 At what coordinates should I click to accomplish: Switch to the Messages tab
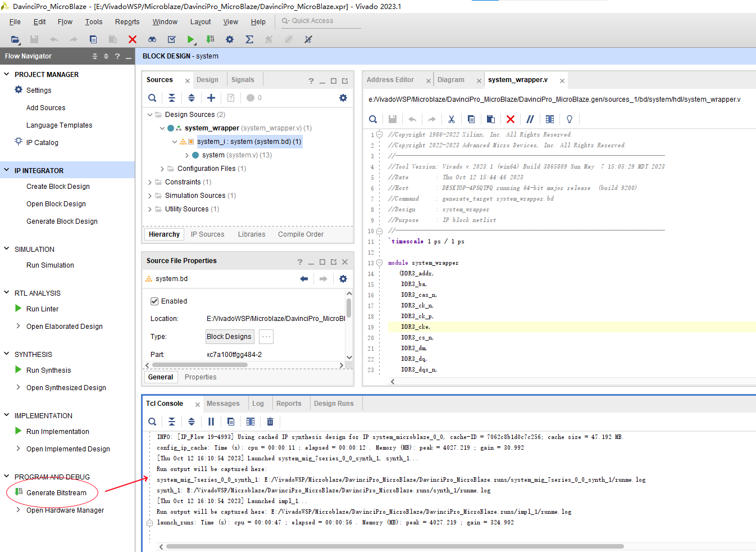223,404
